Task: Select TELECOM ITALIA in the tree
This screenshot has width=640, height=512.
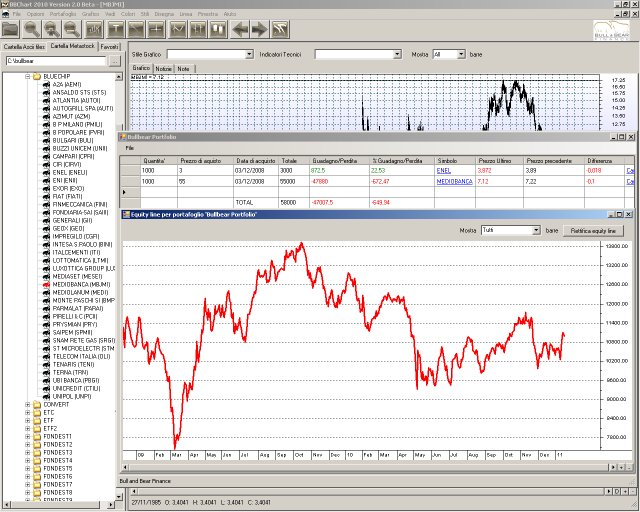Action: click(79, 357)
